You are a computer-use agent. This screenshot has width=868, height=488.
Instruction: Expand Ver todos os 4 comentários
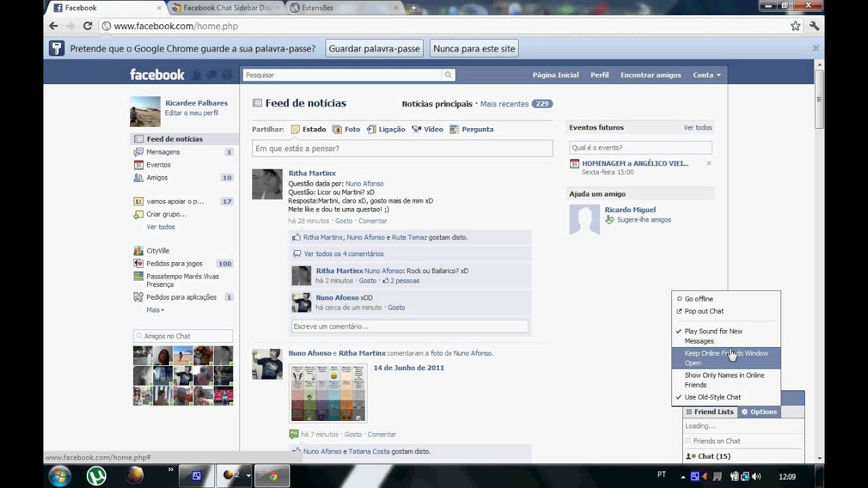[344, 253]
